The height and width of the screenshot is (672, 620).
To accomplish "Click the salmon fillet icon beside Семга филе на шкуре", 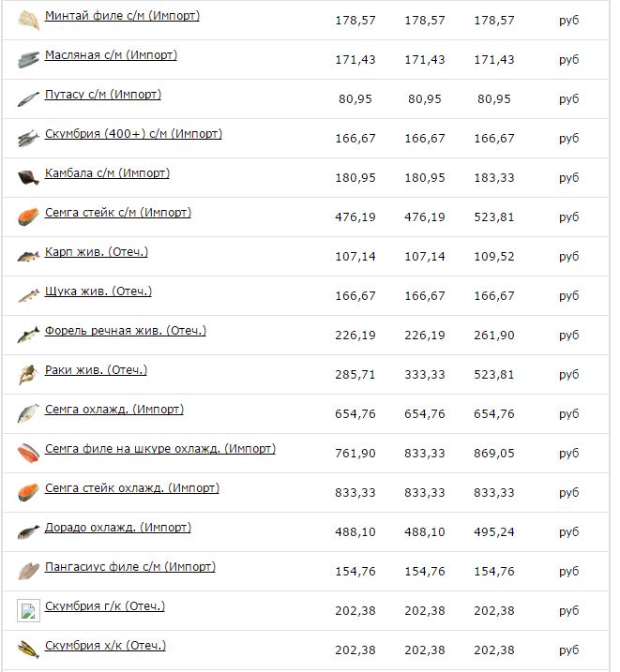I will tap(29, 453).
